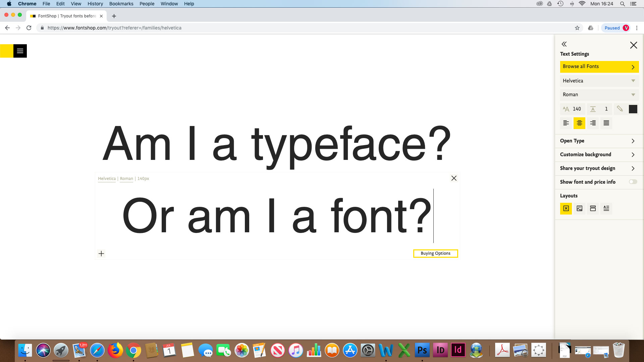The image size is (644, 362).
Task: Select the center align text icon
Action: point(579,123)
